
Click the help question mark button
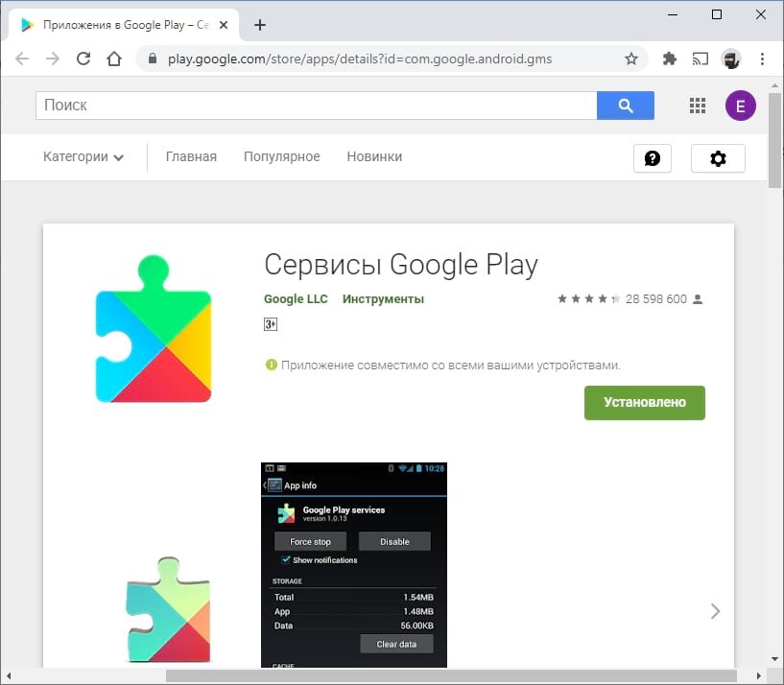point(652,158)
